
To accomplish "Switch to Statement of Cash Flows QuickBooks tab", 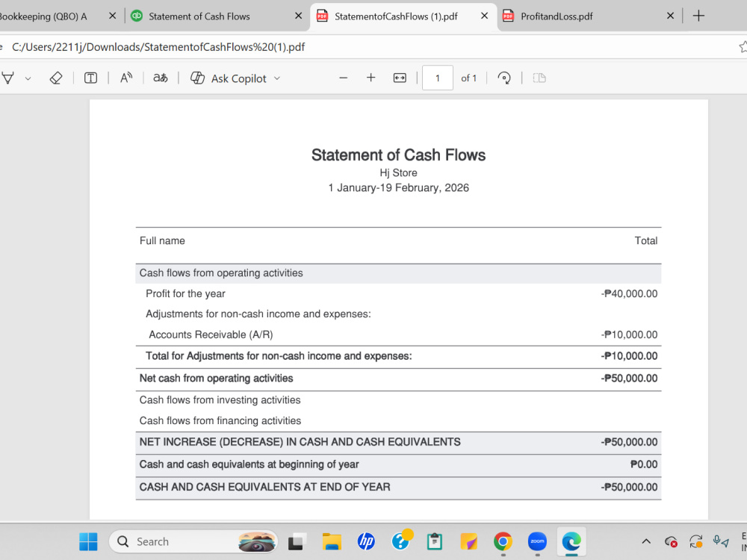I will click(199, 16).
